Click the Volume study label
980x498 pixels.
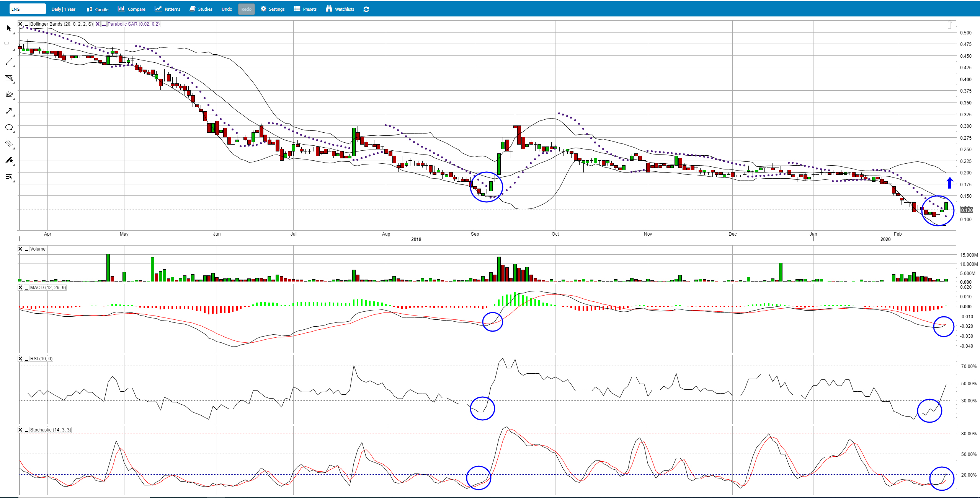click(38, 249)
